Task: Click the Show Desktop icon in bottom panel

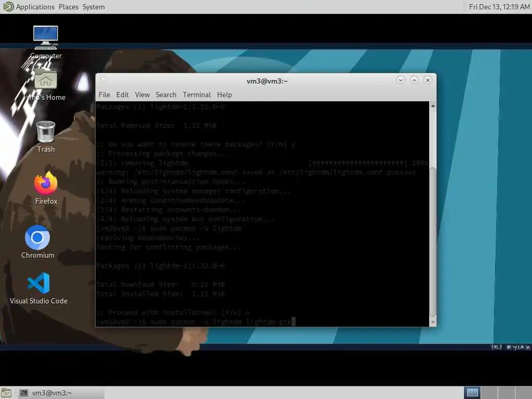Action: (x=6, y=393)
